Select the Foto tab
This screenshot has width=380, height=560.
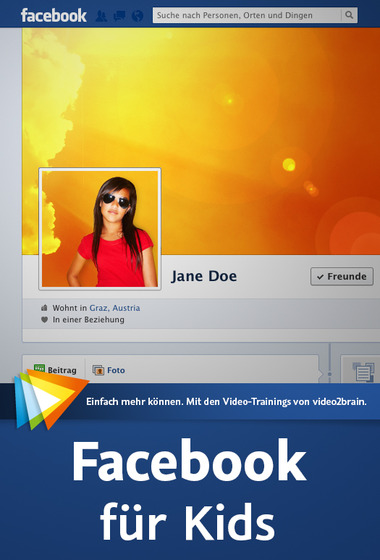click(x=109, y=370)
